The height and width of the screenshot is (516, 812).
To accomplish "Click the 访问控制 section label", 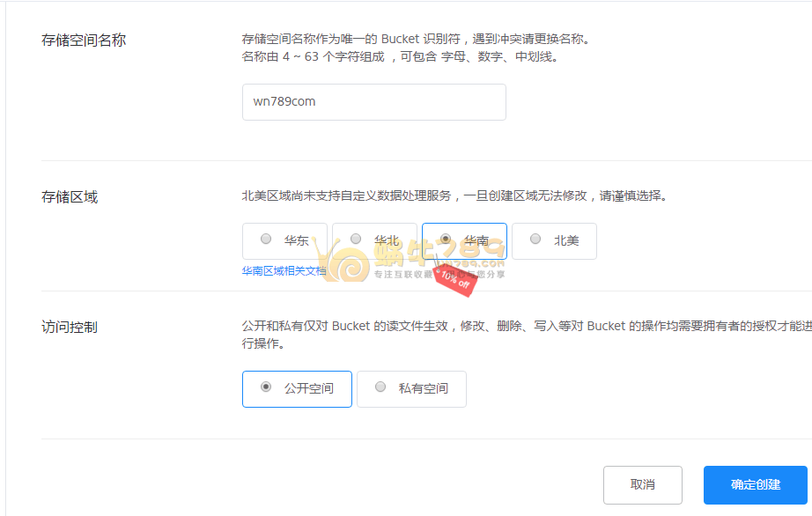I will click(70, 328).
